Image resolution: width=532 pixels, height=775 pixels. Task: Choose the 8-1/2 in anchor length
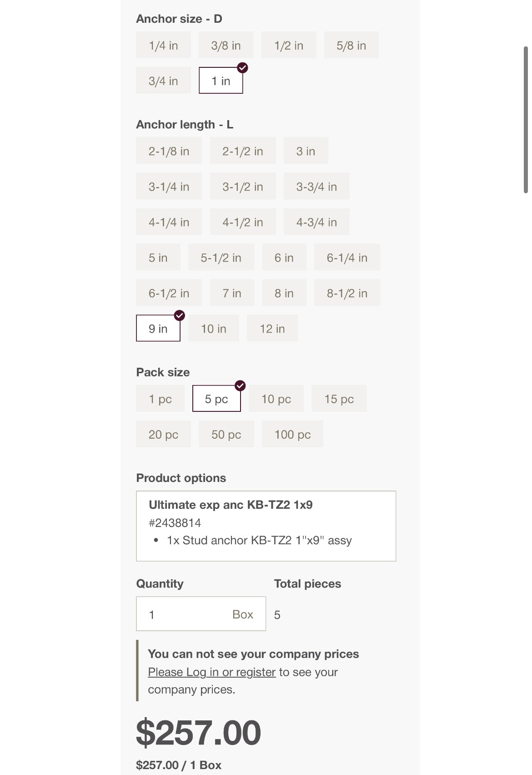(x=347, y=293)
